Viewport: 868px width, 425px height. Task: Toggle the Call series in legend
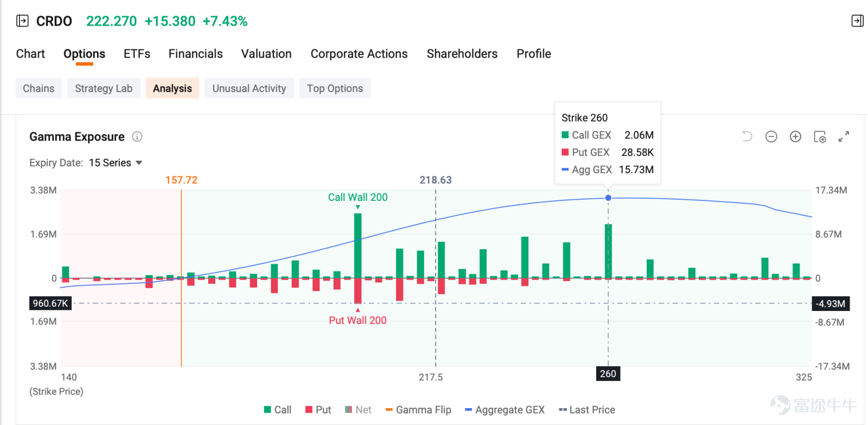point(278,410)
